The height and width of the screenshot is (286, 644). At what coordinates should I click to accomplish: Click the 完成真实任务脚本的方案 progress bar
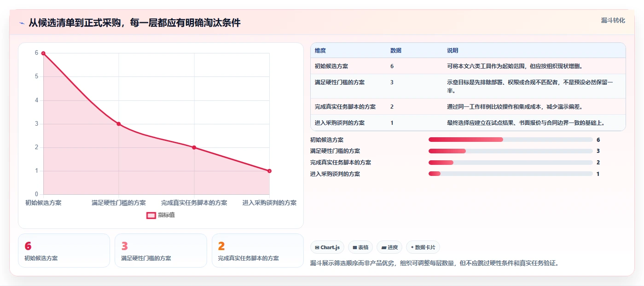[x=511, y=163]
